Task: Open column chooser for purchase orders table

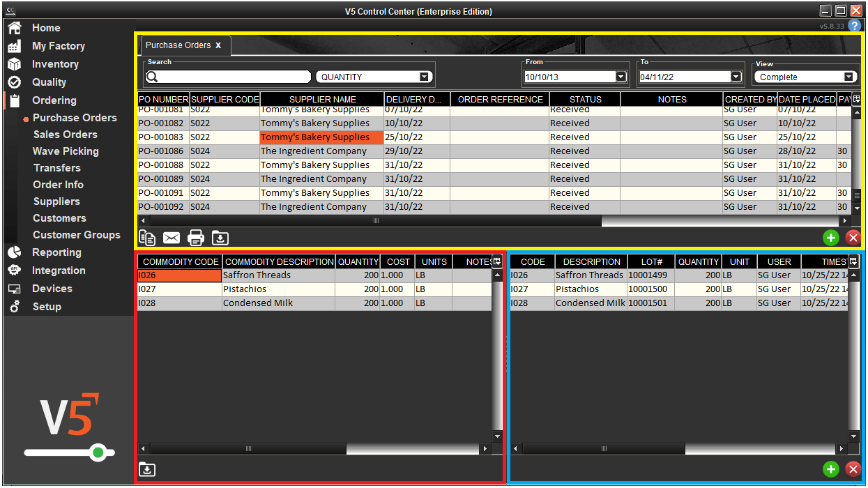Action: (x=857, y=99)
